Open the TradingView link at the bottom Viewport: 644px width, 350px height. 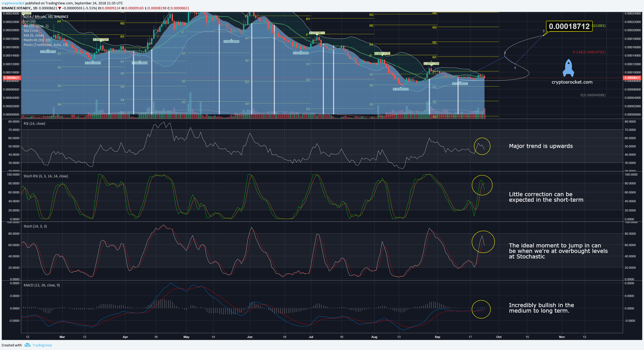click(x=42, y=345)
